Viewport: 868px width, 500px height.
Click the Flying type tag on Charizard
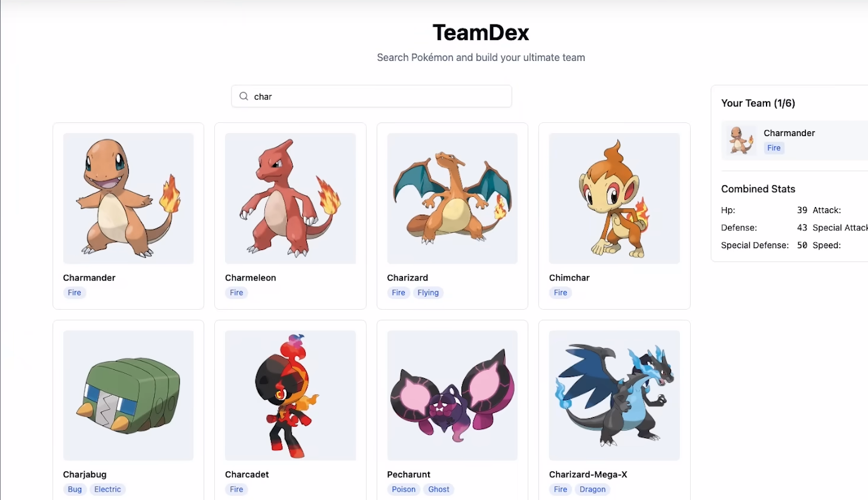point(428,292)
